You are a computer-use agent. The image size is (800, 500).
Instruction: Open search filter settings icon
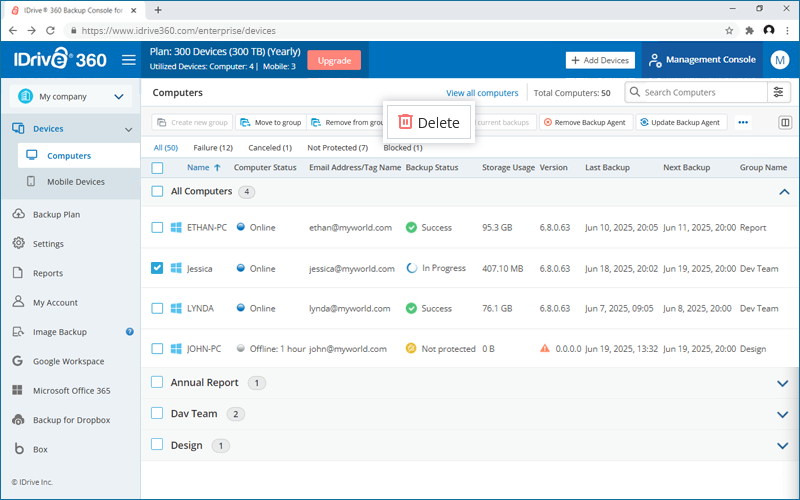tap(779, 92)
